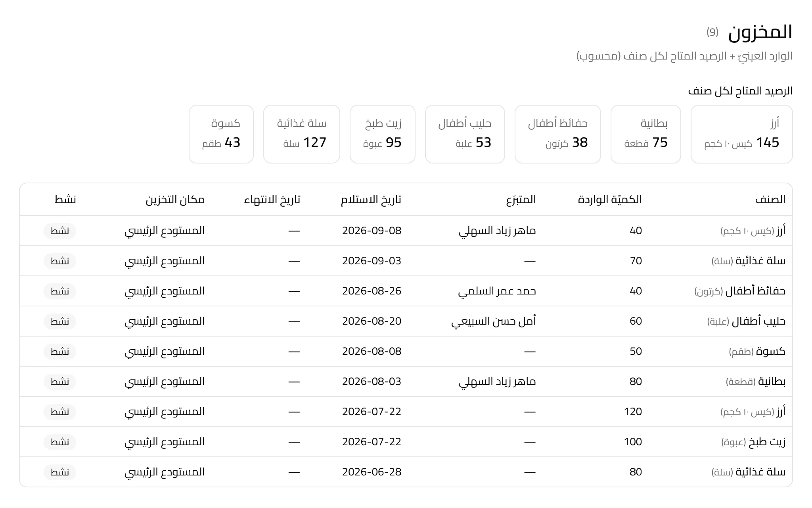Click the quantity 100 in زيت طبخ row

(633, 442)
